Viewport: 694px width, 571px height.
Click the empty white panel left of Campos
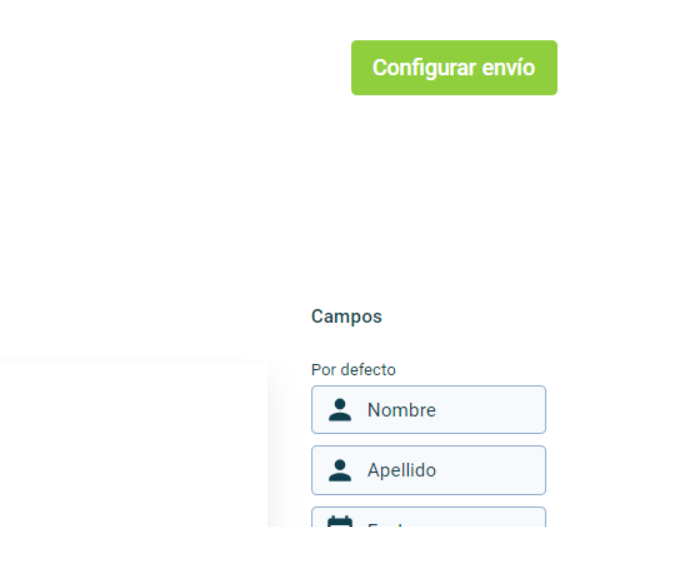click(x=134, y=445)
